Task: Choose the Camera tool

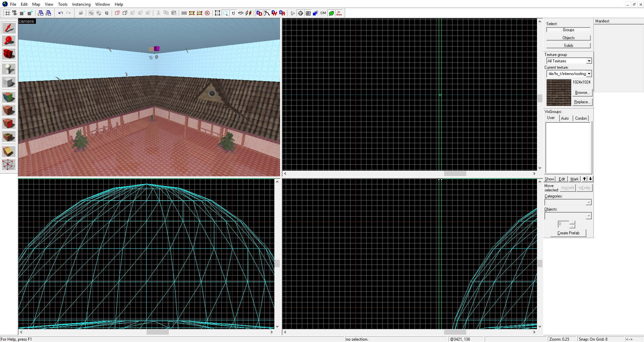Action: pos(9,54)
